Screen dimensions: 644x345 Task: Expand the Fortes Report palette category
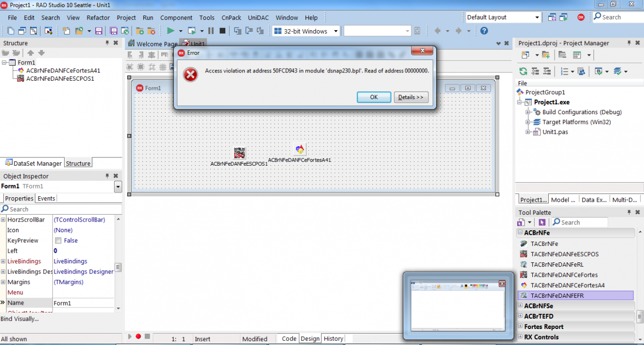click(520, 327)
